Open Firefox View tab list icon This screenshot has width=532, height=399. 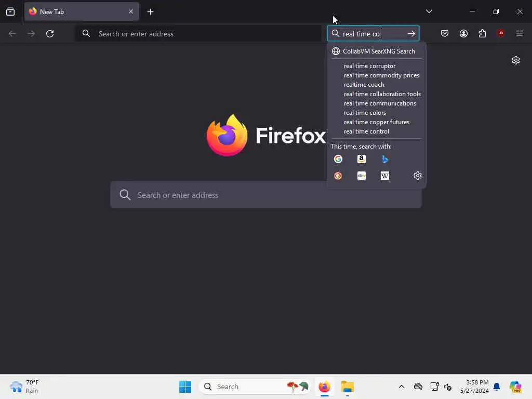[x=10, y=11]
